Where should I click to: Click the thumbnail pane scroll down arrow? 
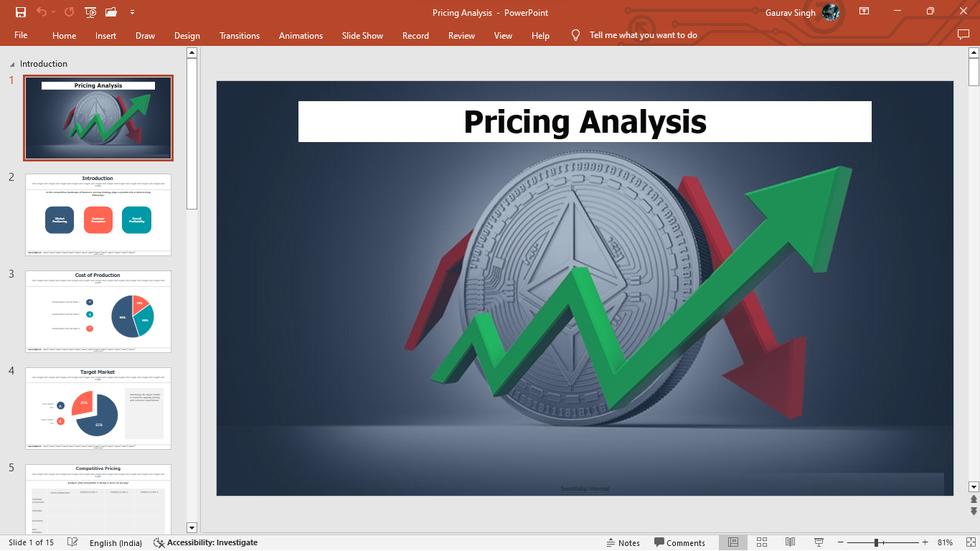192,527
